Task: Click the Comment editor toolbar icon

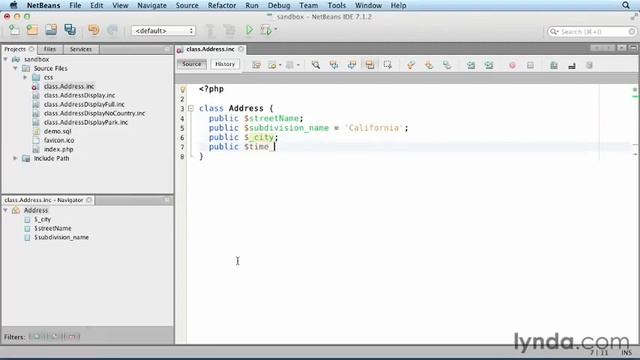Action: (x=554, y=65)
